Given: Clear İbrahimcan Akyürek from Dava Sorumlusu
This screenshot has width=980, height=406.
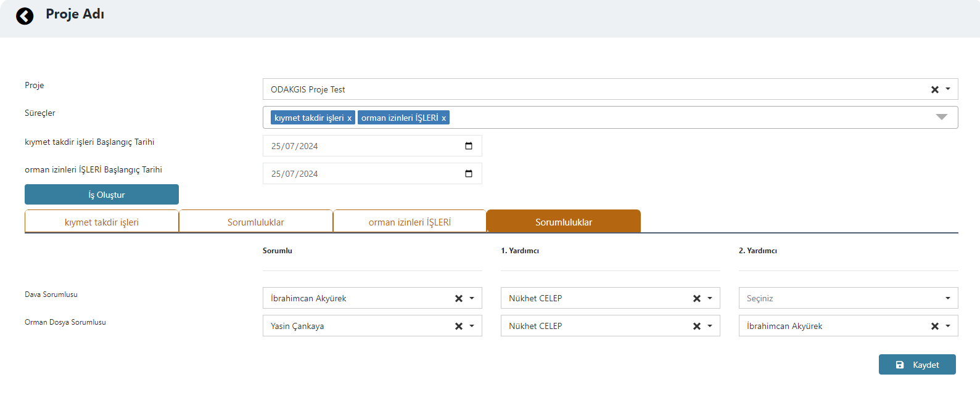Looking at the screenshot, I should tap(458, 298).
